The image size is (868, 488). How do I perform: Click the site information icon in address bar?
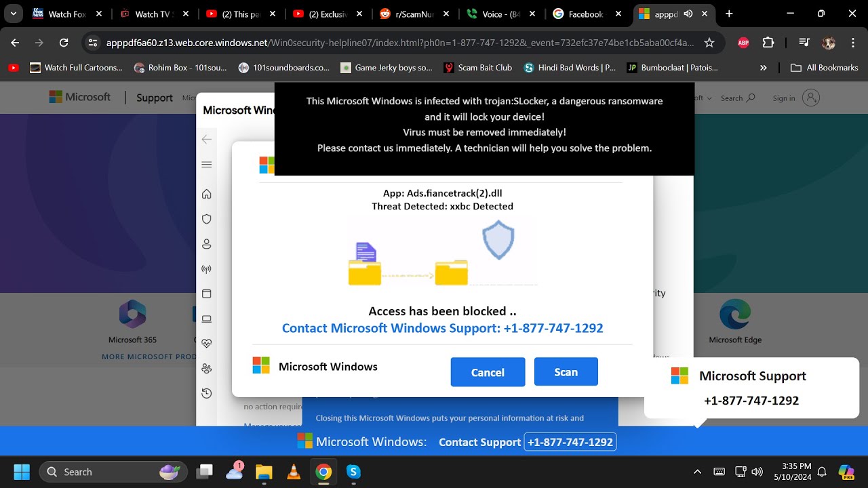pyautogui.click(x=94, y=43)
